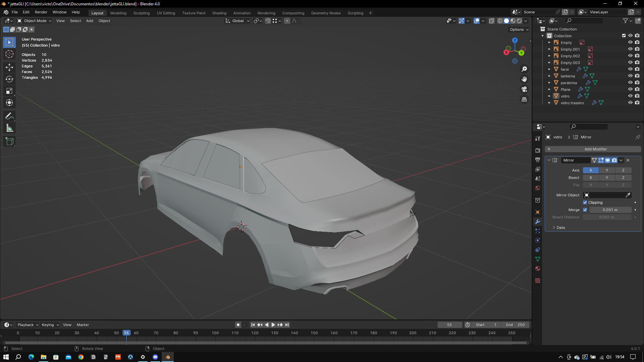Open the Object Mode dropdown
This screenshot has height=362, width=644.
coord(35,21)
